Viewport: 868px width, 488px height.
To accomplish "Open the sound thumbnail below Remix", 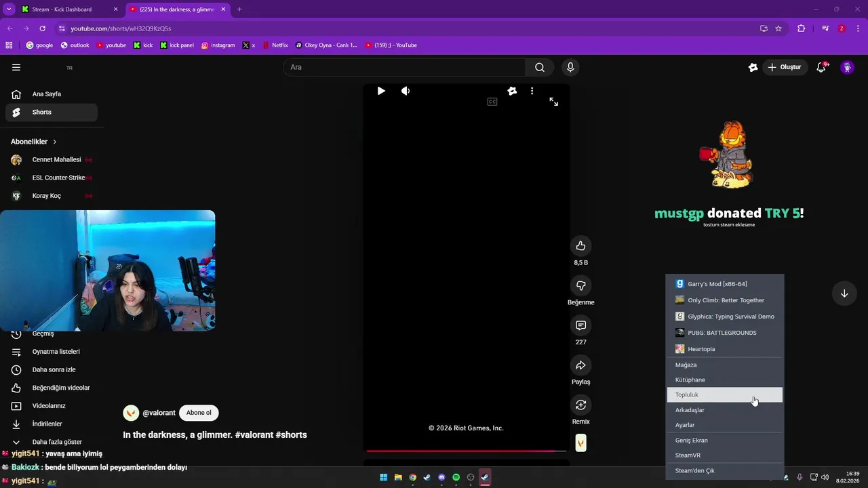I will point(580,443).
